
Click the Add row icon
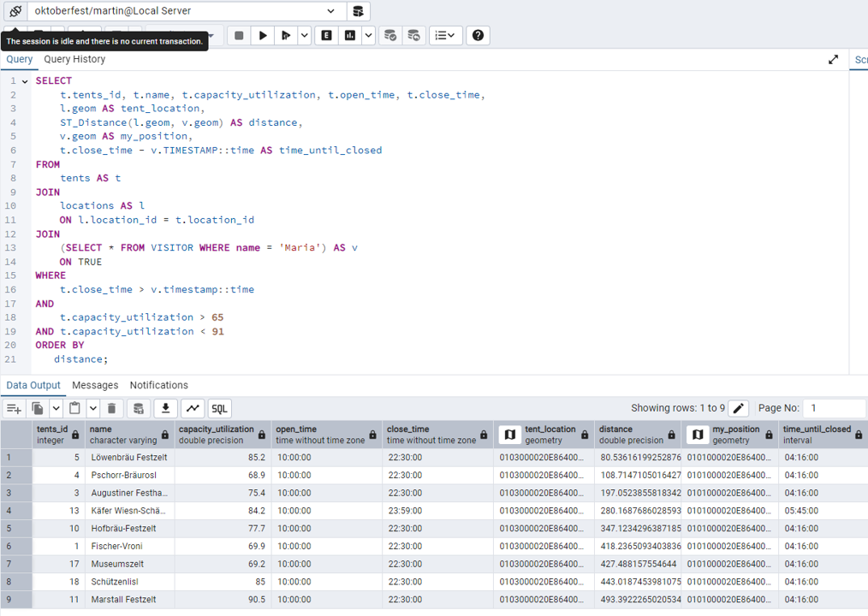(14, 408)
